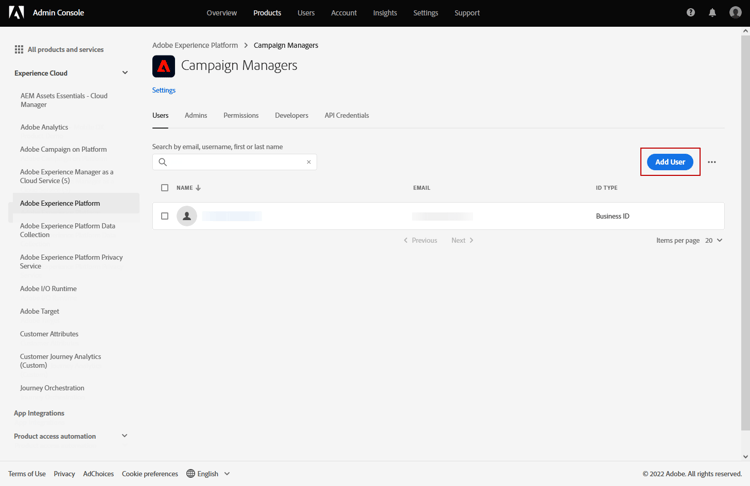Screen dimensions: 750x486
Task: Open Settings in top navigation
Action: (x=426, y=13)
